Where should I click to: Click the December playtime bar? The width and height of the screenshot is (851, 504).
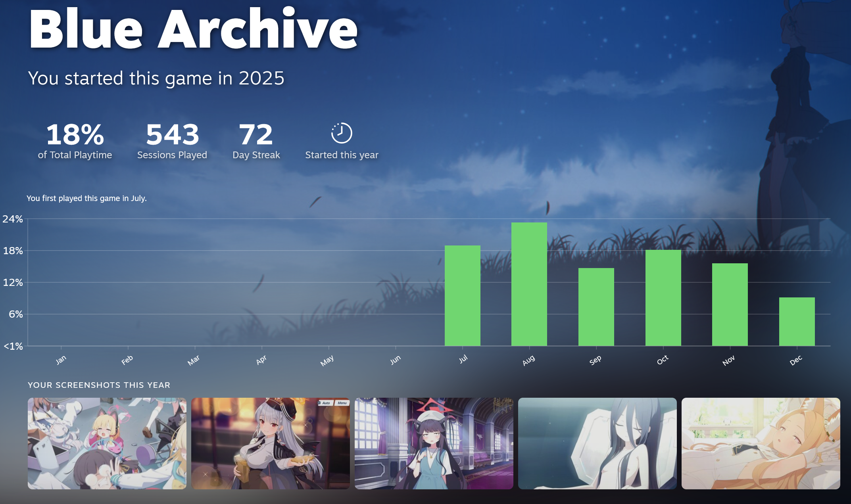pos(797,321)
